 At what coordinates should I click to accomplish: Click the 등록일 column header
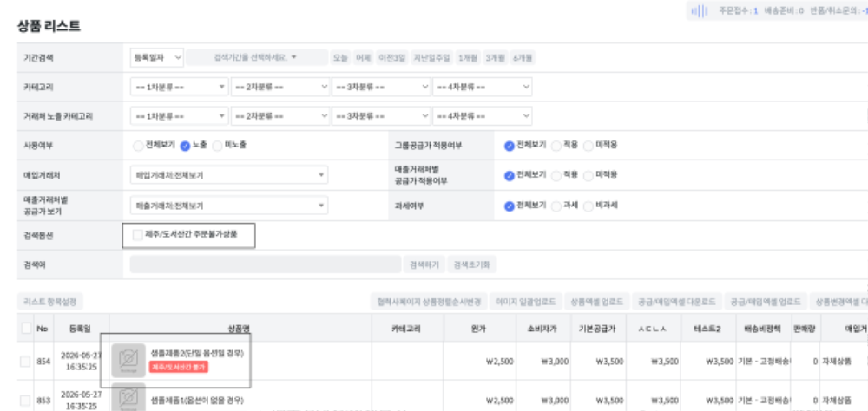coord(80,328)
